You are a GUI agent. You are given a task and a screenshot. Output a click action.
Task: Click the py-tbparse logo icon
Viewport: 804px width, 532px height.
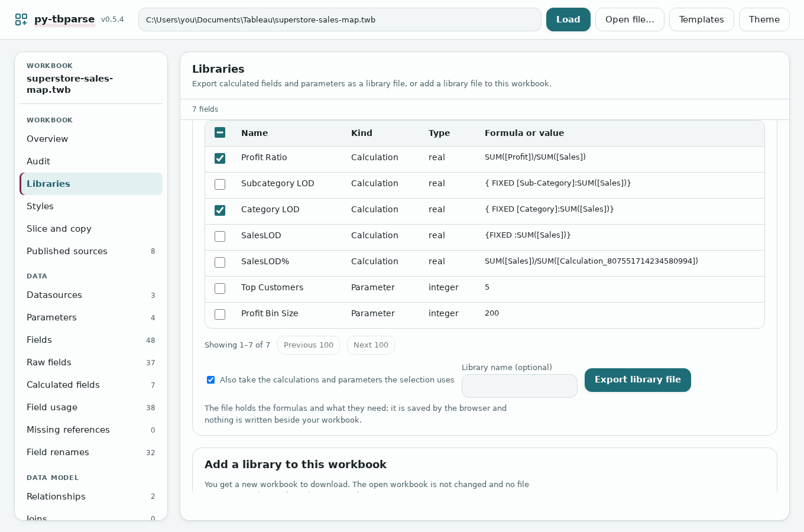click(21, 20)
